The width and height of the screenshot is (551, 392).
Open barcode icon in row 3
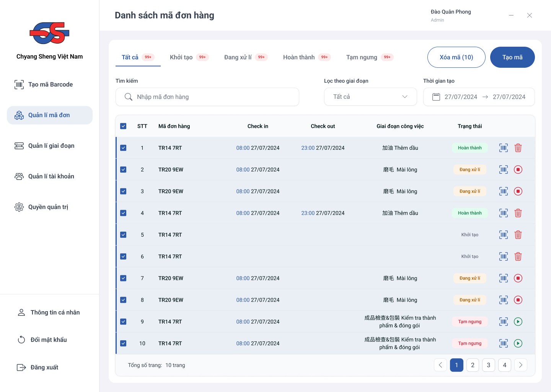(x=504, y=191)
